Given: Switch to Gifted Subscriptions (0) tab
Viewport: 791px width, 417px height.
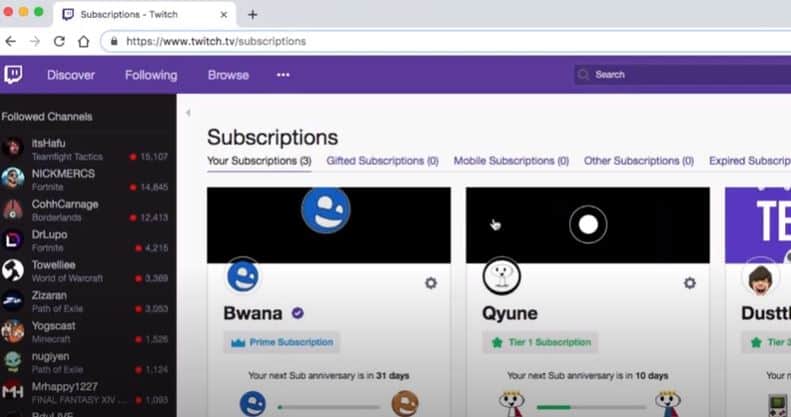Looking at the screenshot, I should (382, 161).
